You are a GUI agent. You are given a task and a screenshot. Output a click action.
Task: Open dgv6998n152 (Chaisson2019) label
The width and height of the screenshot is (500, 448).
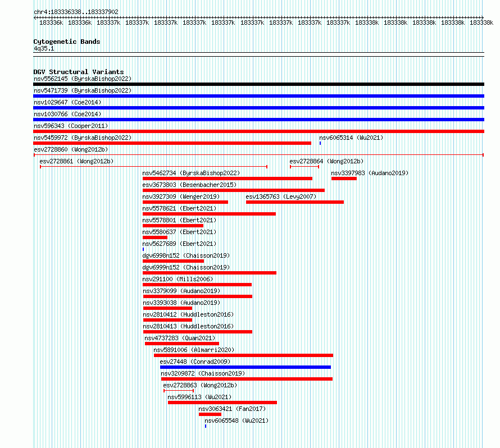pyautogui.click(x=186, y=255)
